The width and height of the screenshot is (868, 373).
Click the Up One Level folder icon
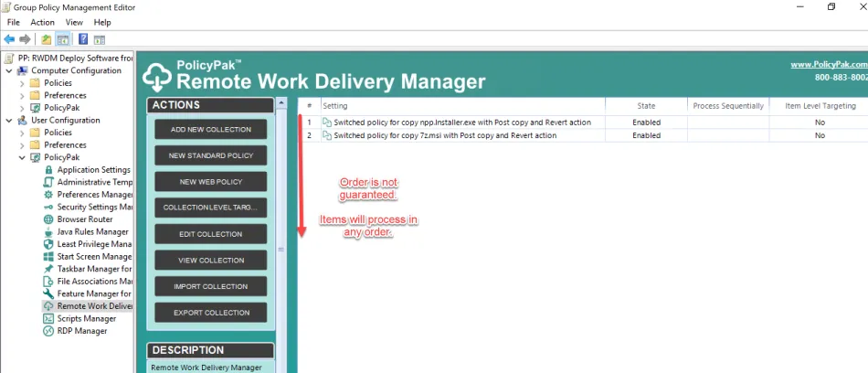[46, 39]
